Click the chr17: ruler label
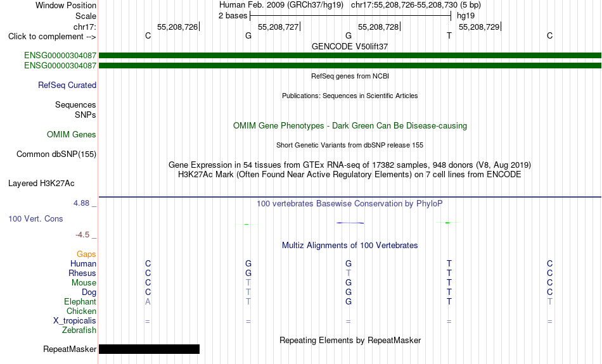 point(85,27)
